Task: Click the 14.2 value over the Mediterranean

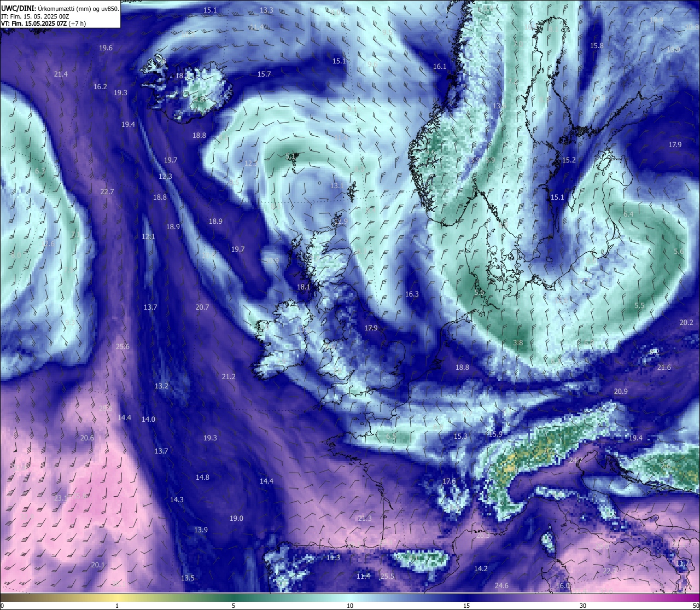Action: 481,569
